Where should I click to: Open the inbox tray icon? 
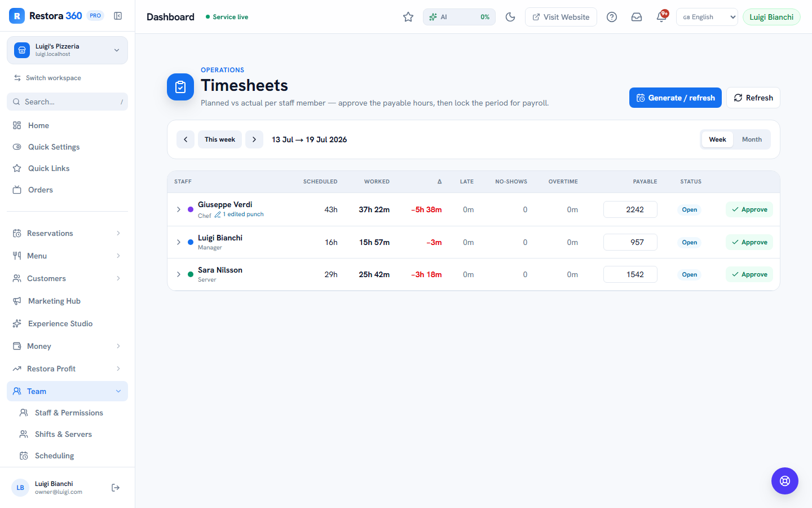(x=637, y=17)
